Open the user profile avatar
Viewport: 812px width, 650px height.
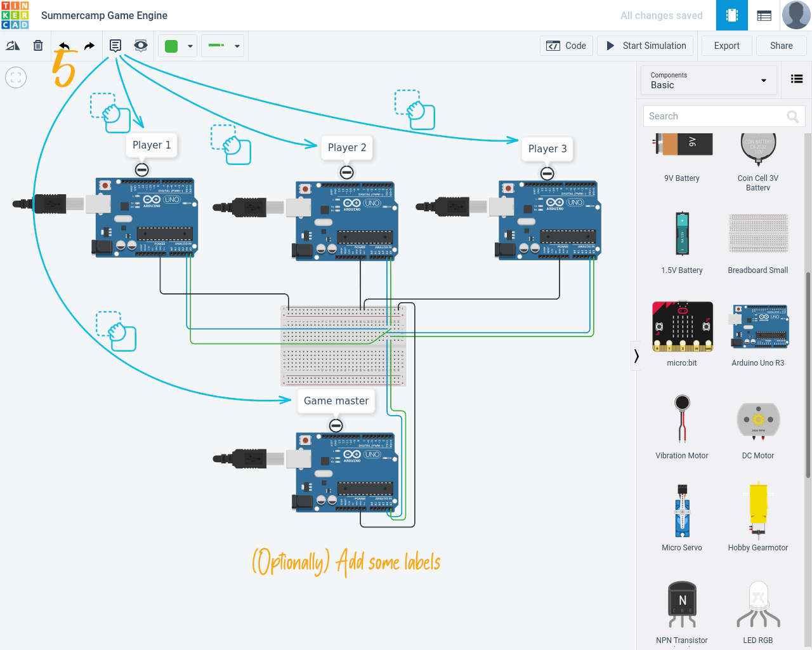pyautogui.click(x=796, y=15)
